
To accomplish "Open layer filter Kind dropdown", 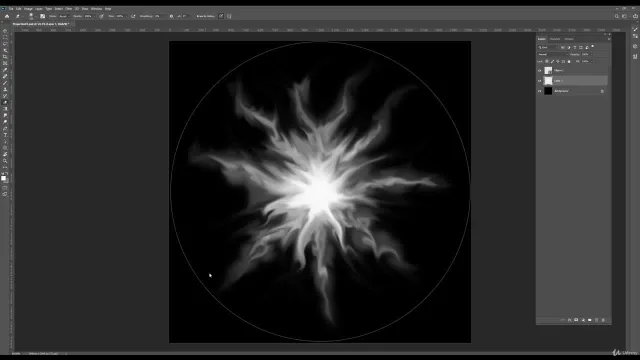I will (x=547, y=47).
